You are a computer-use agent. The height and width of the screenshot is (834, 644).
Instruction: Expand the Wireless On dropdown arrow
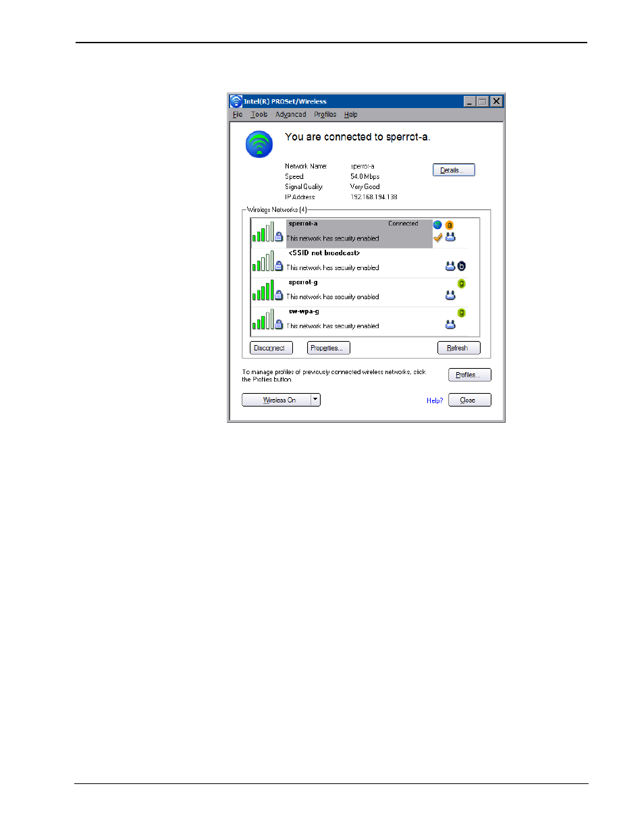(x=316, y=400)
